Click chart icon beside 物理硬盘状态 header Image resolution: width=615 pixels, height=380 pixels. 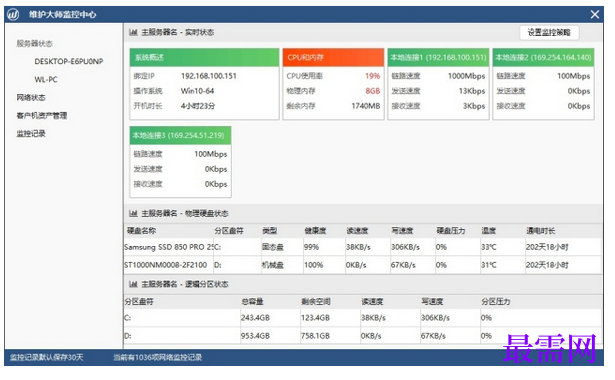133,213
